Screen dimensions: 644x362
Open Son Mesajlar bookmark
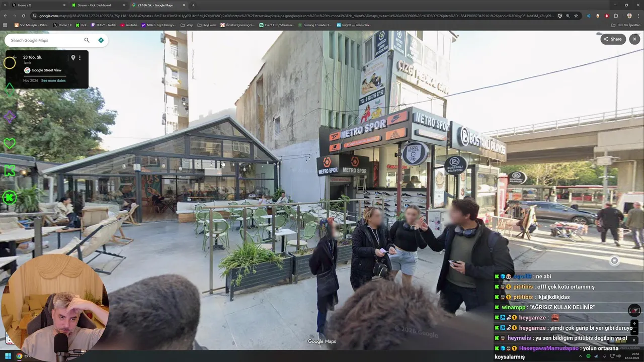(32, 25)
